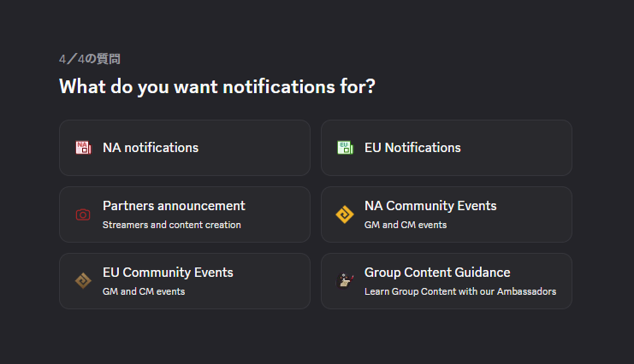
Task: Click 'Learn Group Content with our Ambassadors' text
Action: pyautogui.click(x=460, y=291)
